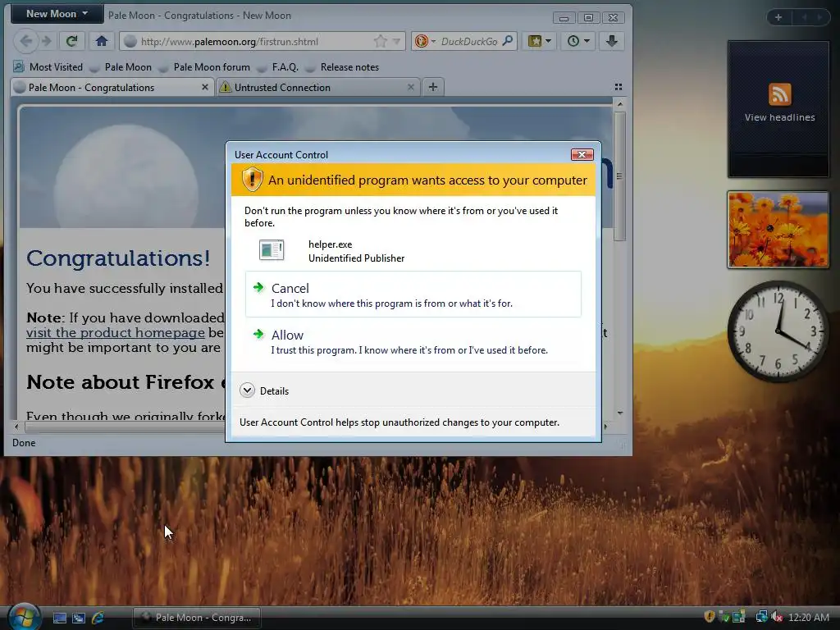This screenshot has width=840, height=630.
Task: Click the horizontal scrollbar left arrow
Action: [x=16, y=427]
